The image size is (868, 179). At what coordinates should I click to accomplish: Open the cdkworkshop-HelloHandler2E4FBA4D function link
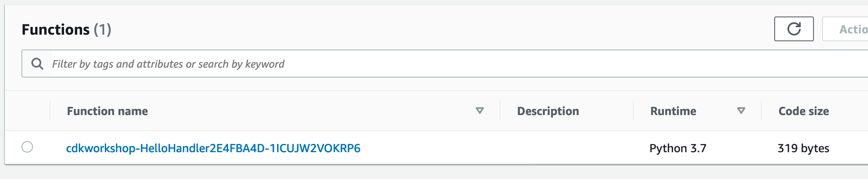[x=213, y=148]
